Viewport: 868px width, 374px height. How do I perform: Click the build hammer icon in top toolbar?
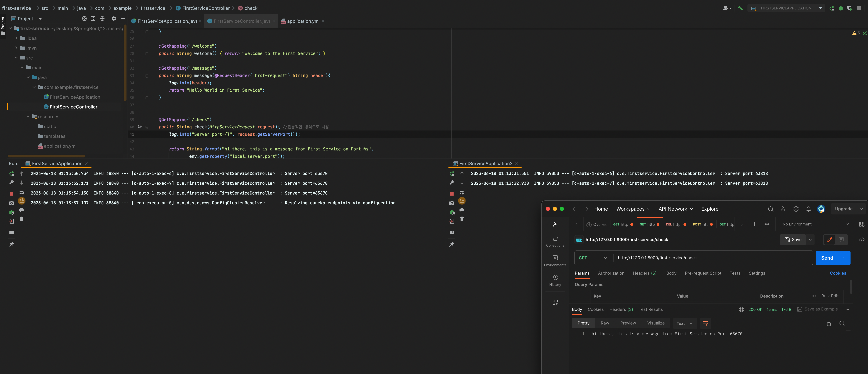pyautogui.click(x=740, y=8)
